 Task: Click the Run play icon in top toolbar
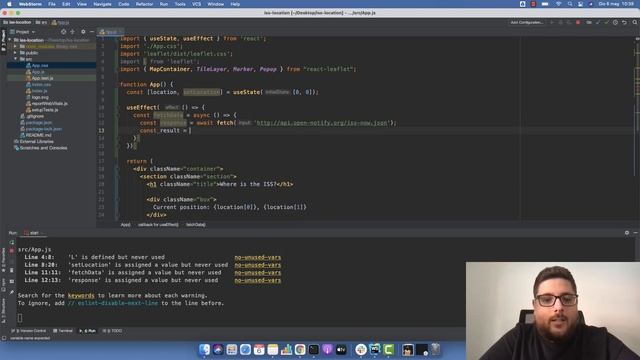click(552, 22)
